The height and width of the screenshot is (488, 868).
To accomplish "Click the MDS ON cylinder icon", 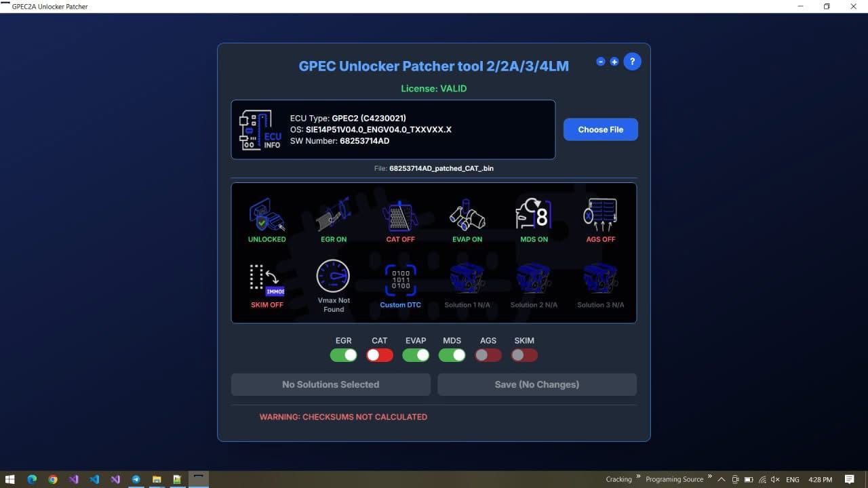I will click(x=534, y=216).
